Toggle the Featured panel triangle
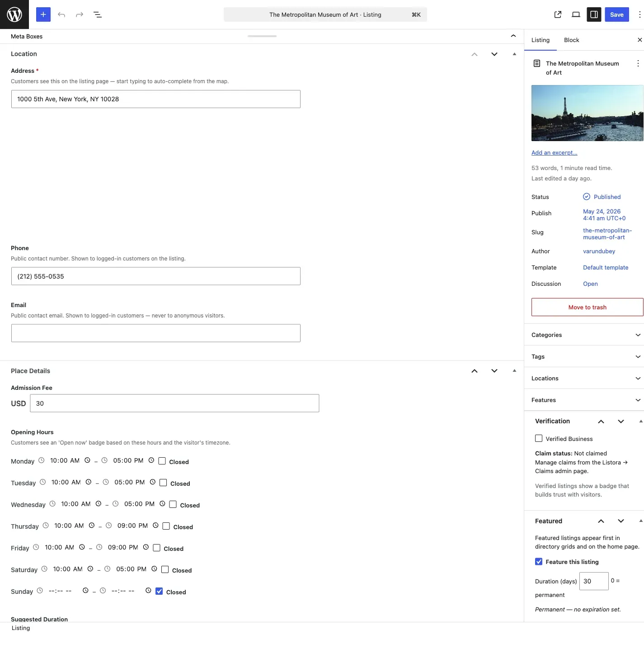Viewport: 644px width, 668px height. click(x=640, y=521)
